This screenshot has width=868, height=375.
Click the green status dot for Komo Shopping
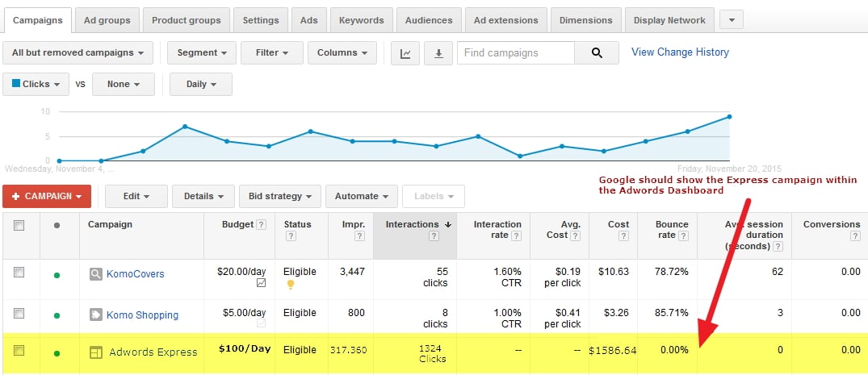coord(57,316)
